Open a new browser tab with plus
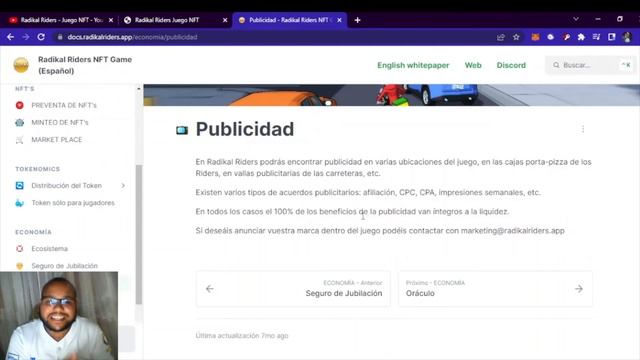 (358, 20)
